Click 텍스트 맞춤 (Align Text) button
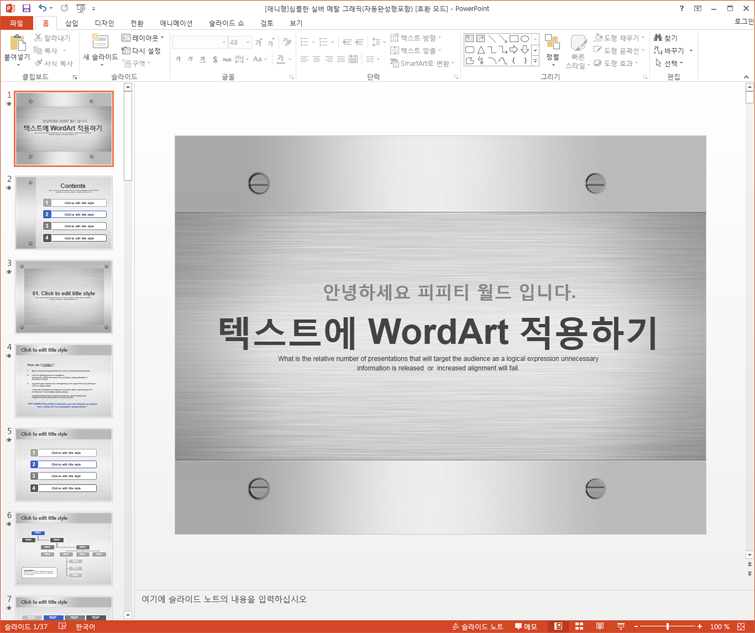The width and height of the screenshot is (755, 633). 416,50
